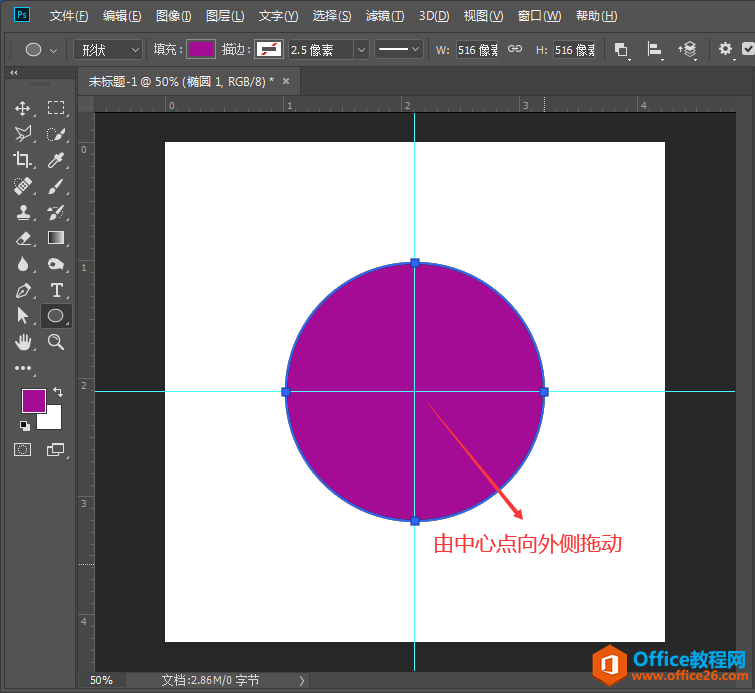Select the Eyedropper tool

pyautogui.click(x=56, y=160)
